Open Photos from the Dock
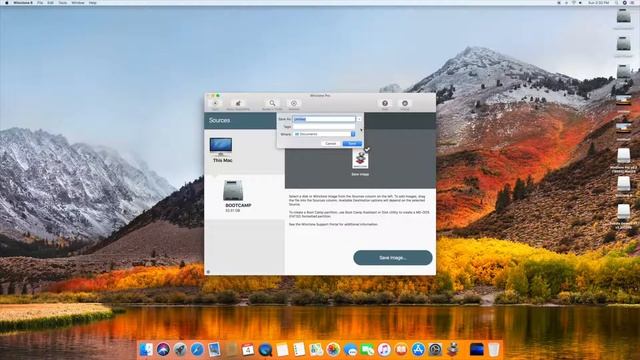640x360 pixels. [333, 350]
